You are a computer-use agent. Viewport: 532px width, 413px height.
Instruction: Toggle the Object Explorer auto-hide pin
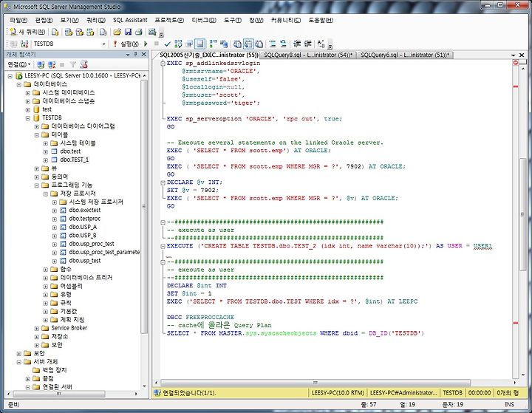click(x=135, y=54)
